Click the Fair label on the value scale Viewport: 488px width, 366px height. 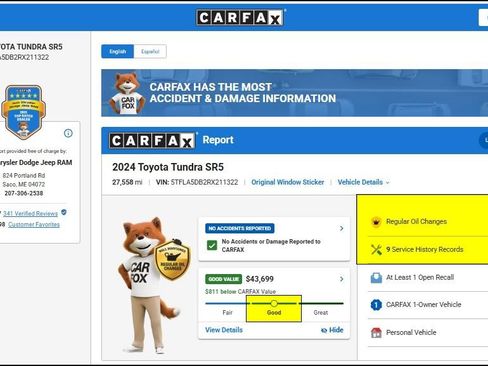tap(227, 312)
